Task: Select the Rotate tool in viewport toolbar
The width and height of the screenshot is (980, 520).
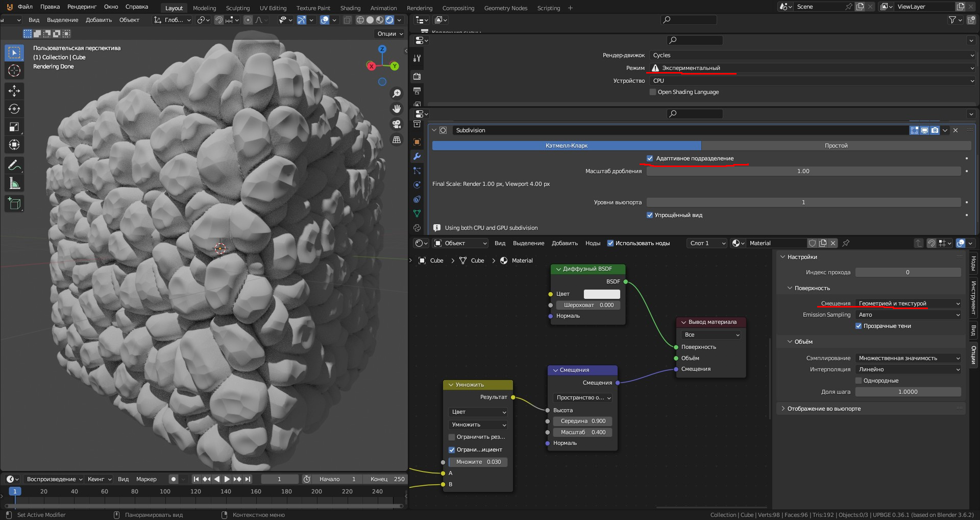Action: point(14,109)
